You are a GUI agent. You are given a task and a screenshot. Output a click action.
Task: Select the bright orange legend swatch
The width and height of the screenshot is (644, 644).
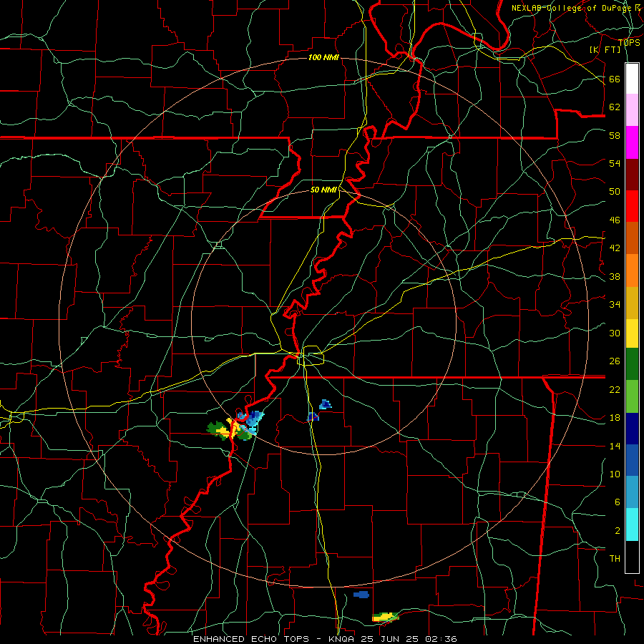(x=632, y=270)
